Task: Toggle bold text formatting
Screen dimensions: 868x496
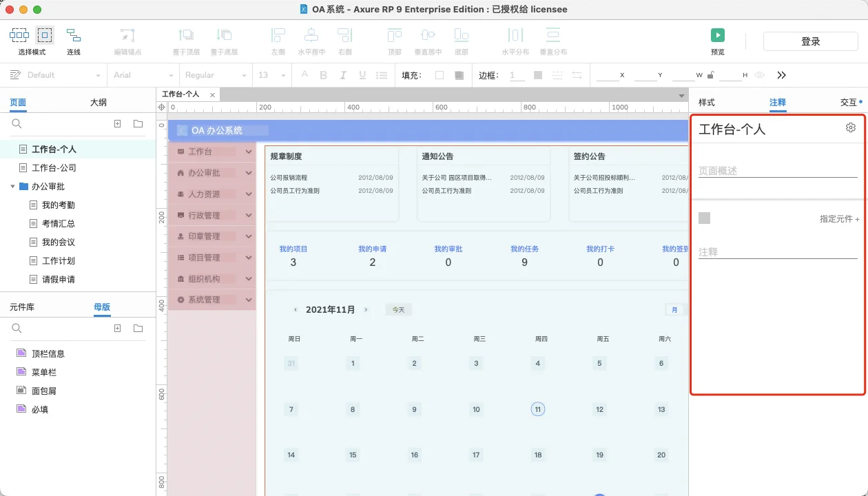Action: click(323, 75)
